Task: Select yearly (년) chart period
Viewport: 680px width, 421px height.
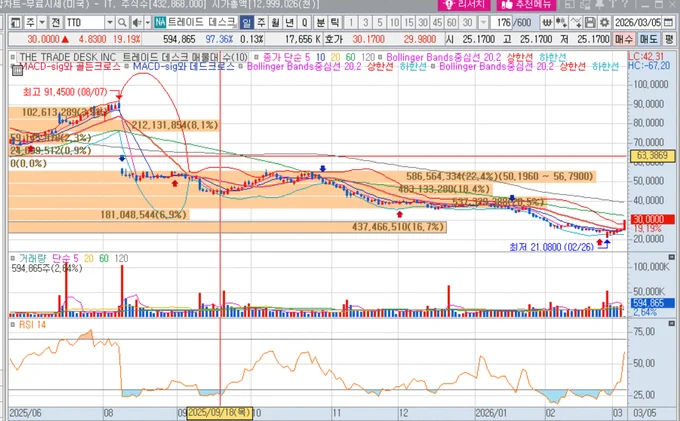Action: click(x=290, y=22)
